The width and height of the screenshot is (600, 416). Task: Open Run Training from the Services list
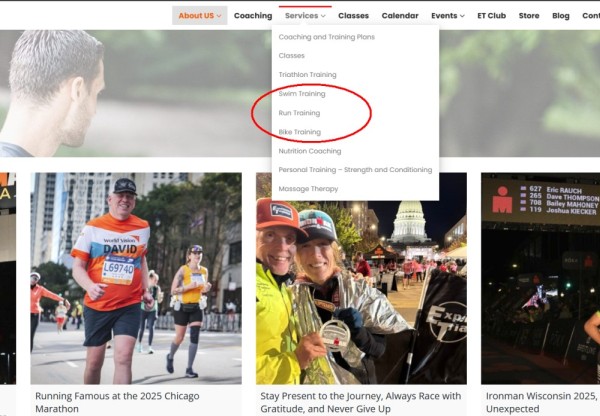click(299, 113)
